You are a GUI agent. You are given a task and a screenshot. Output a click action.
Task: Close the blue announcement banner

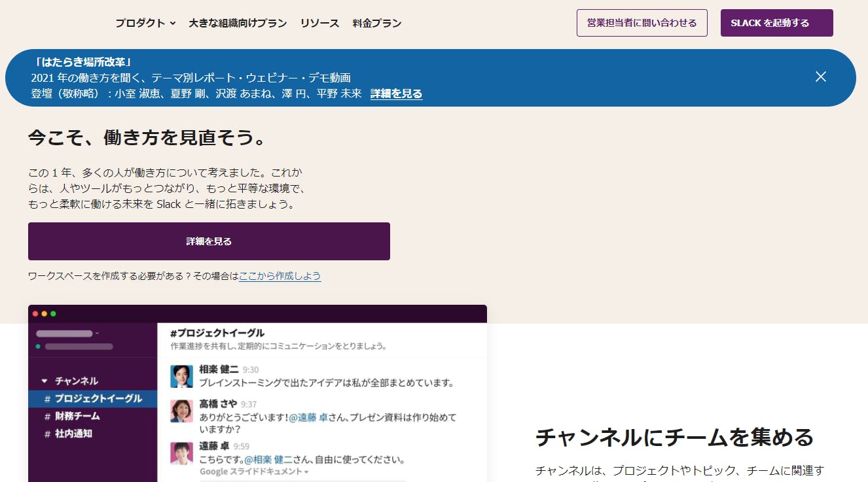coord(821,77)
